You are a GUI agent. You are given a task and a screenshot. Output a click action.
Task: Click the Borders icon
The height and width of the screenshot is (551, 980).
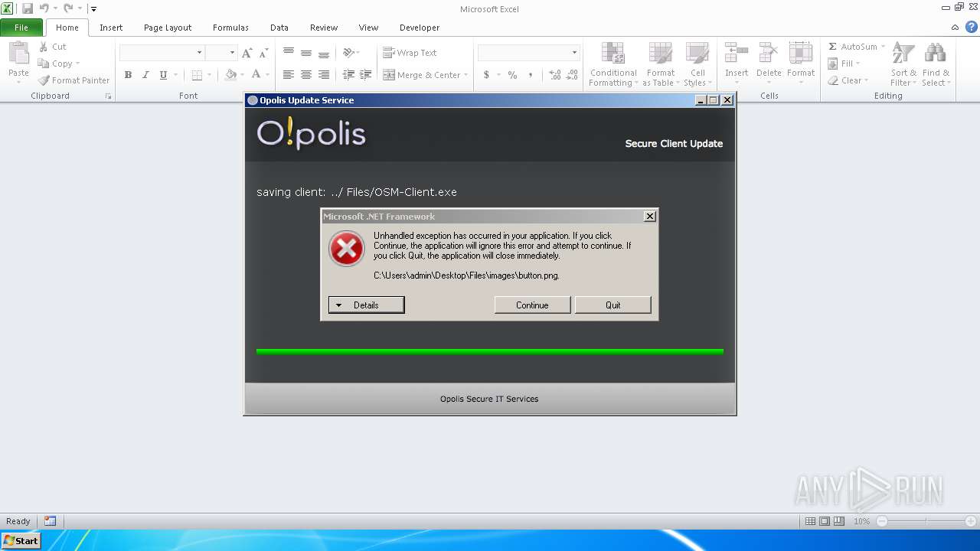click(x=197, y=75)
